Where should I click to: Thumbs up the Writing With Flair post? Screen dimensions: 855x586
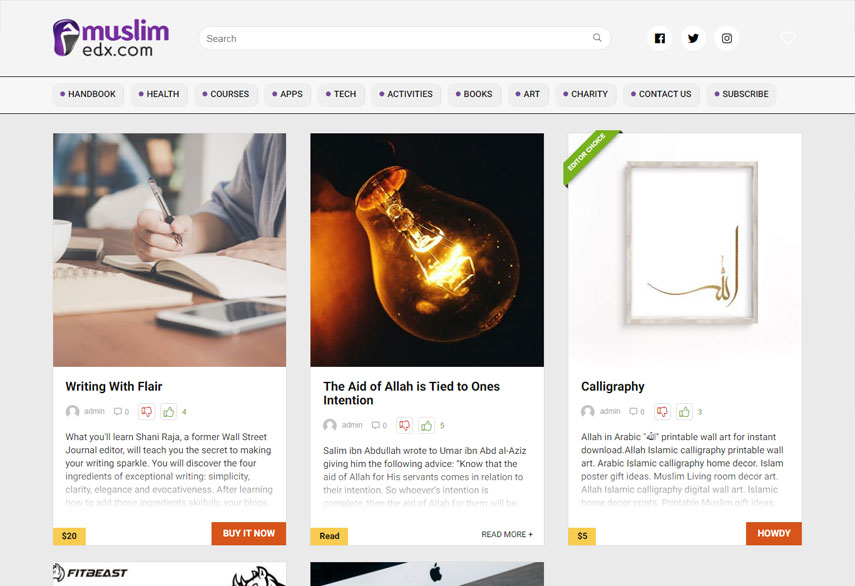169,412
